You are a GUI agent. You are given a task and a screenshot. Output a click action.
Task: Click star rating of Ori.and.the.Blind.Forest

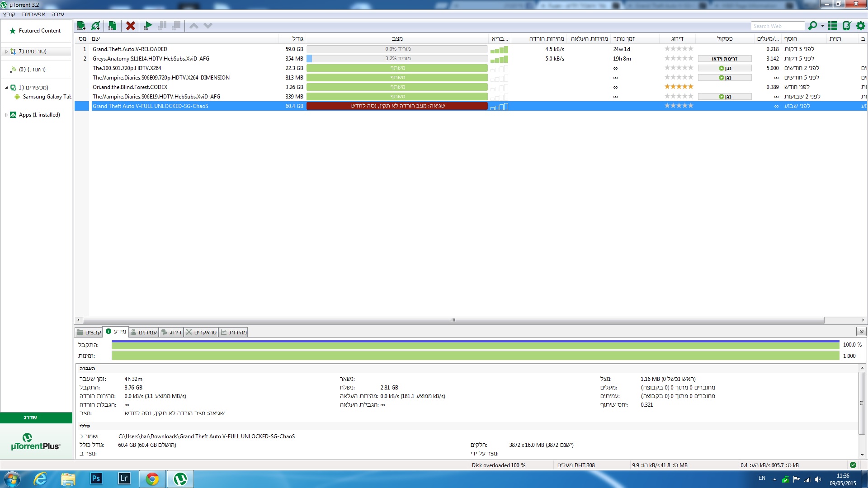(679, 87)
